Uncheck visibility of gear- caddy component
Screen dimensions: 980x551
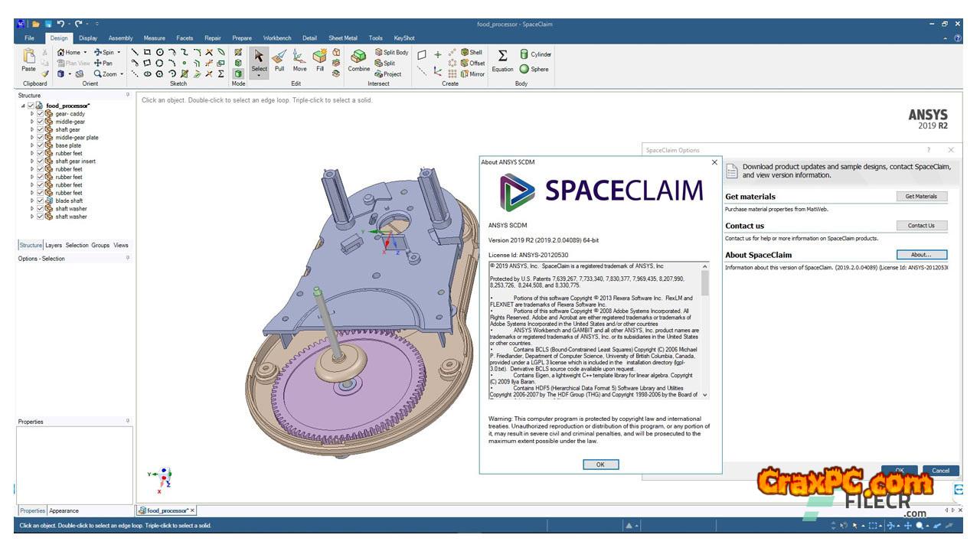(41, 114)
